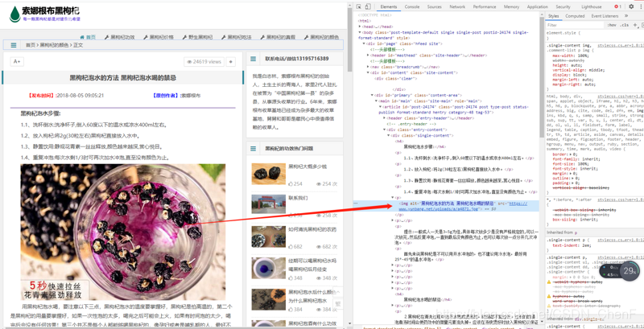Click the 29% floating system monitor widget
Viewport: 644px width, 329px height.
click(x=619, y=271)
